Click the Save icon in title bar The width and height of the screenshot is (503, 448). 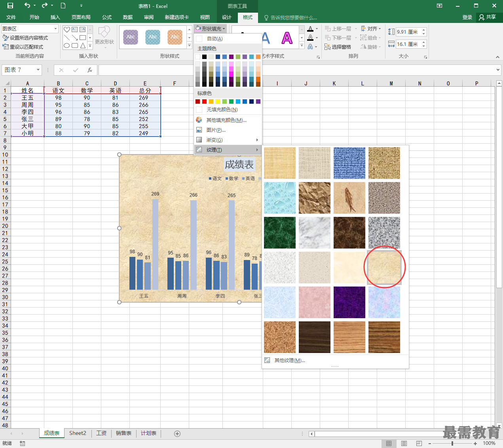[10, 6]
